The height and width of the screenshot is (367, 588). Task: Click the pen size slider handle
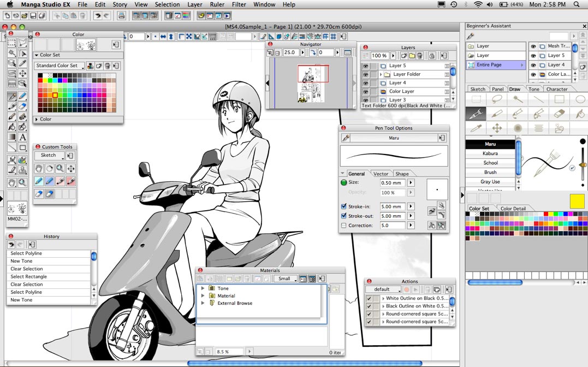[x=583, y=165]
